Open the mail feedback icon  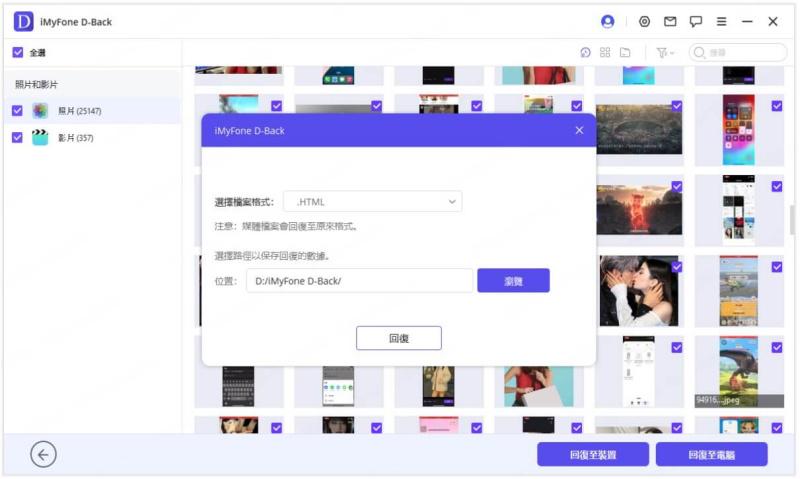click(670, 21)
